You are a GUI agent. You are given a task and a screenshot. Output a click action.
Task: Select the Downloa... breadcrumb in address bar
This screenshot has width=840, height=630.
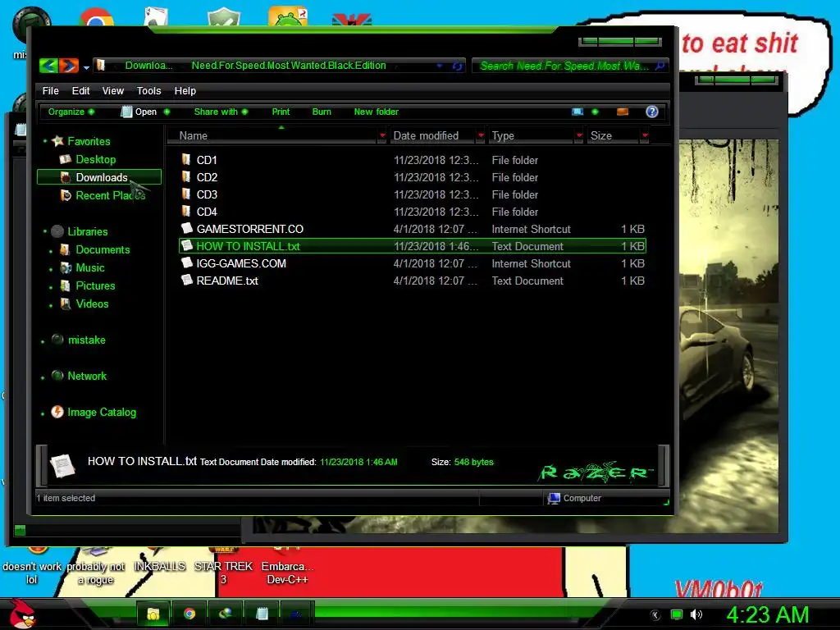(148, 66)
